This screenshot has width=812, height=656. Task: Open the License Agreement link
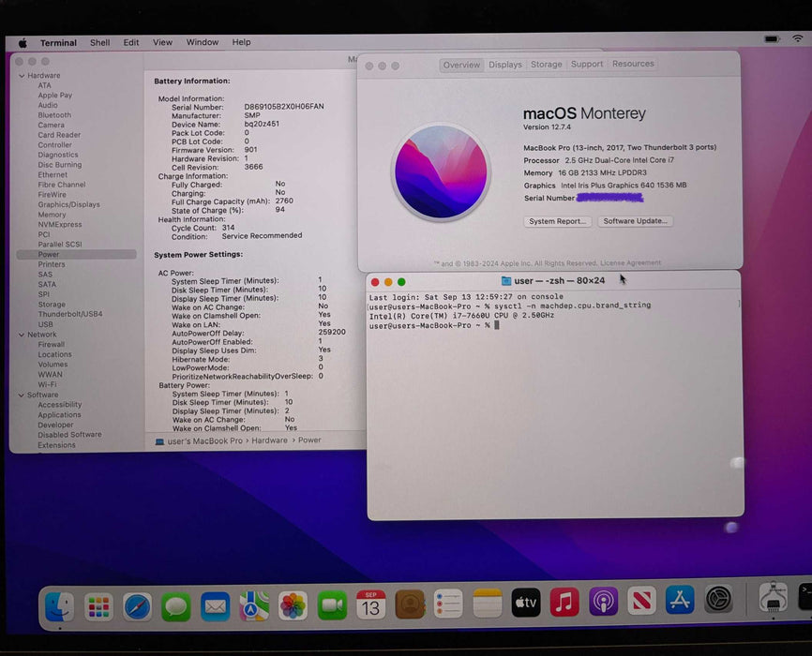(x=630, y=263)
